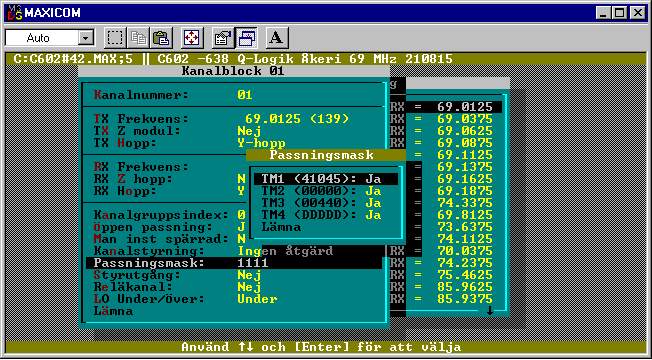Toggle TM1 (41045) Ja setting
The height and width of the screenshot is (360, 652).
tap(326, 179)
